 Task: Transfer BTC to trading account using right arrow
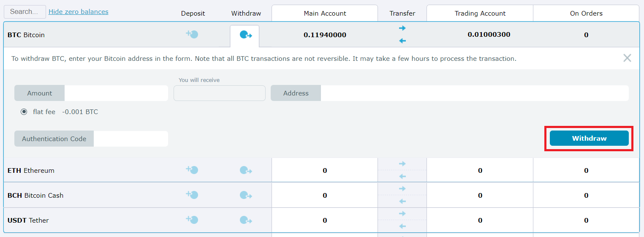[x=402, y=28]
